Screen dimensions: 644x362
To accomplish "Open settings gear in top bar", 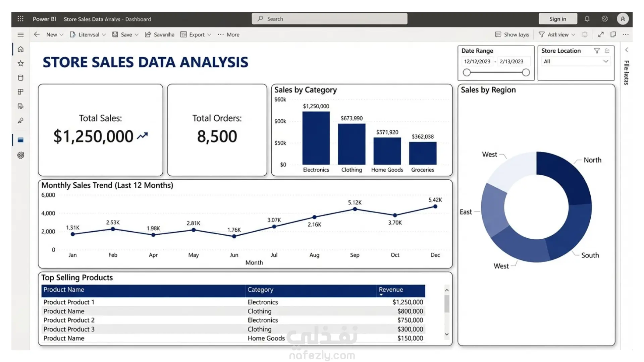I will (x=604, y=19).
